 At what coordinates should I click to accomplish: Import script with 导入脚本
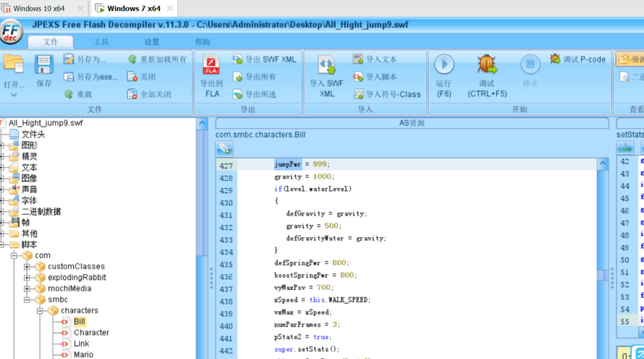pyautogui.click(x=375, y=77)
